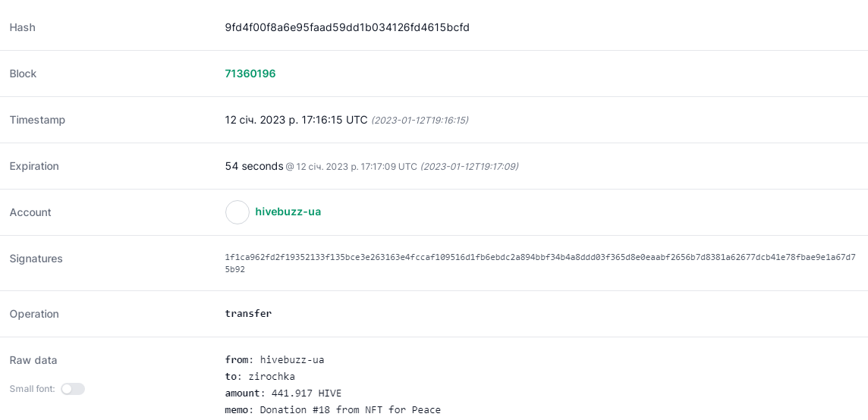Click the transfer operation name
The width and height of the screenshot is (868, 420).
pos(248,314)
